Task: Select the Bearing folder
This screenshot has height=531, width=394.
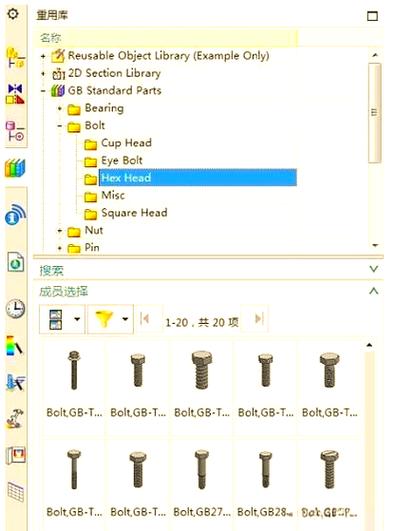Action: pyautogui.click(x=104, y=108)
